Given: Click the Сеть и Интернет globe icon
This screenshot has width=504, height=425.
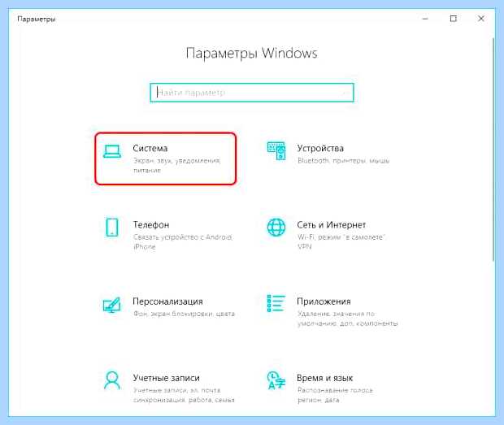Looking at the screenshot, I should coord(276,227).
